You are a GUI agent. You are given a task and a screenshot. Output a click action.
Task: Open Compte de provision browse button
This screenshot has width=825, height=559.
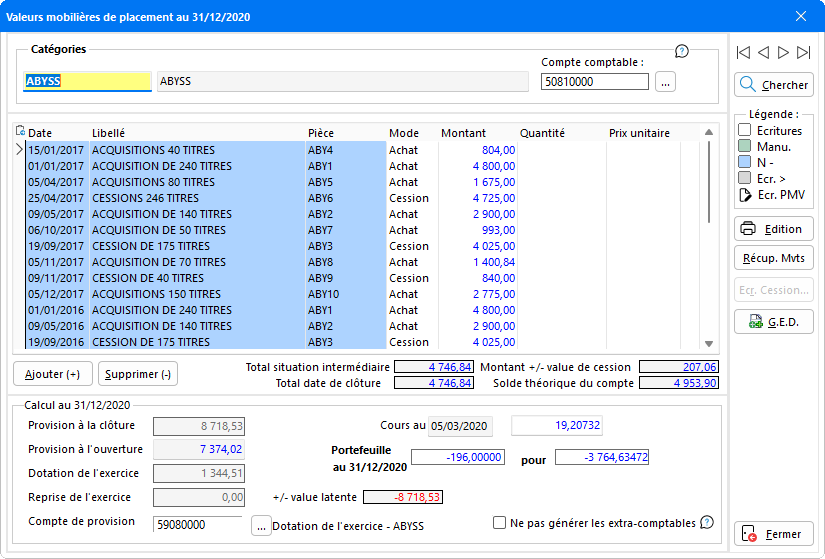[261, 525]
